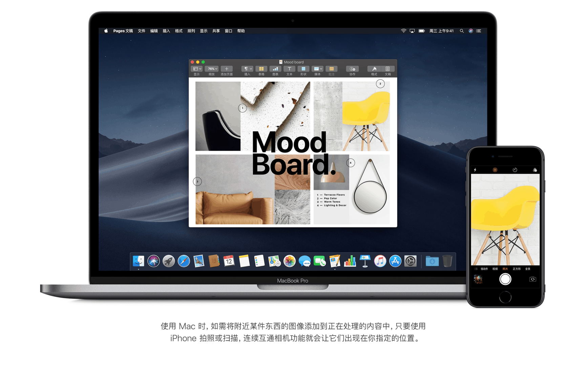Toggle the flash on iPhone camera

pyautogui.click(x=475, y=170)
